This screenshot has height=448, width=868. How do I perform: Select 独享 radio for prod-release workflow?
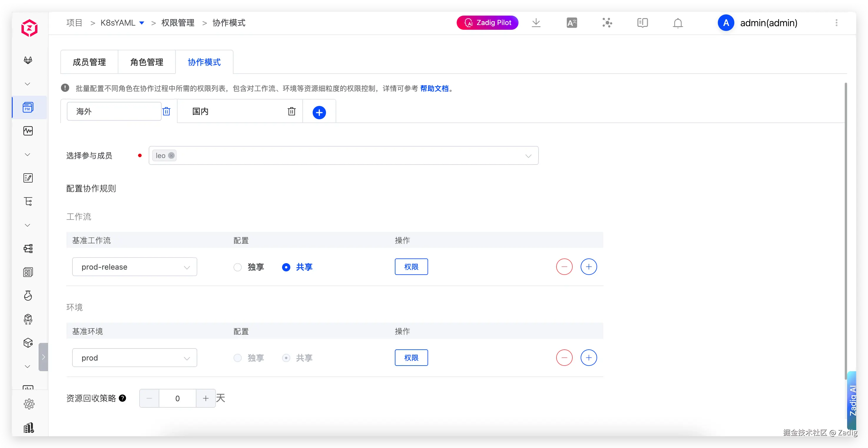pyautogui.click(x=238, y=267)
